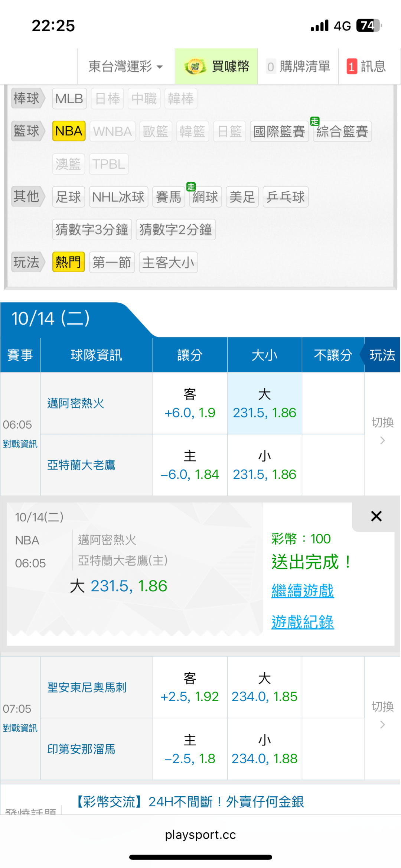Image resolution: width=401 pixels, height=868 pixels.
Task: Open 購牌清單 shopping list
Action: pos(298,66)
